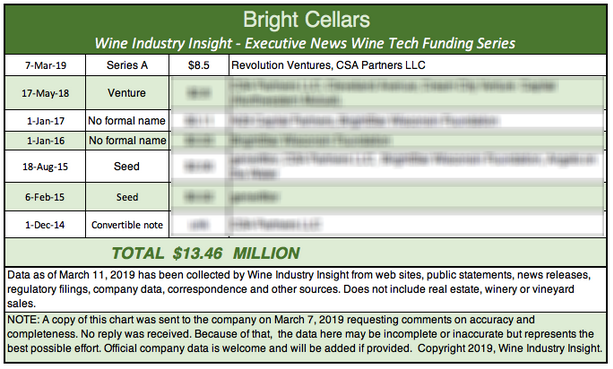613x369 pixels.
Task: Select the Seed cell for 18-Aug-15
Action: pos(127,167)
